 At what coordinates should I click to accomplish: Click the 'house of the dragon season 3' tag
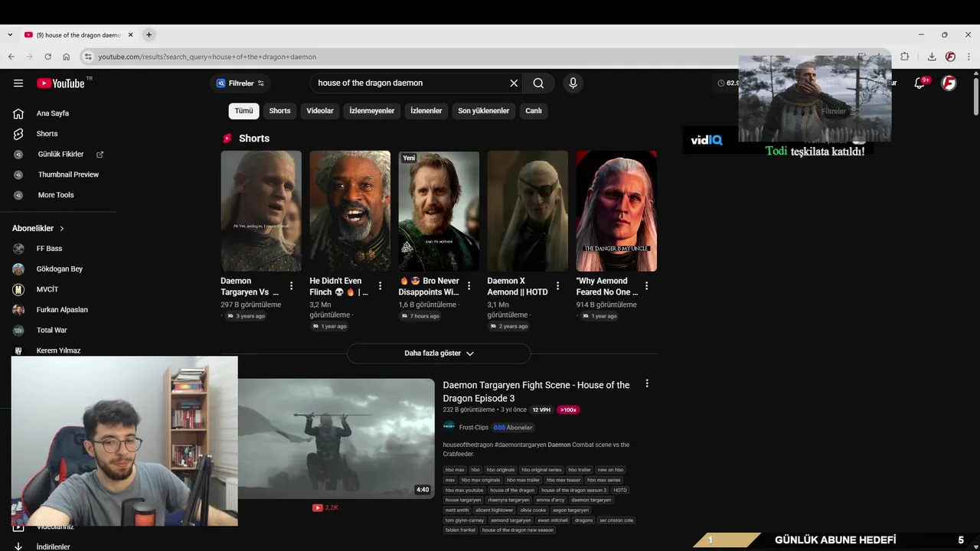click(573, 490)
